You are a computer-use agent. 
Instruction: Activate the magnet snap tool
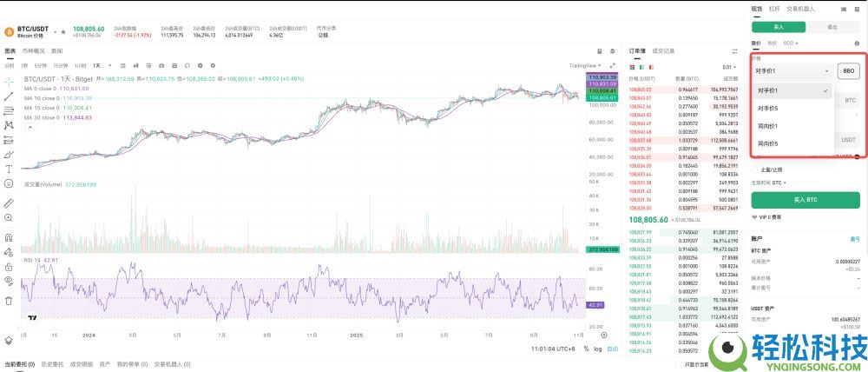(9, 237)
